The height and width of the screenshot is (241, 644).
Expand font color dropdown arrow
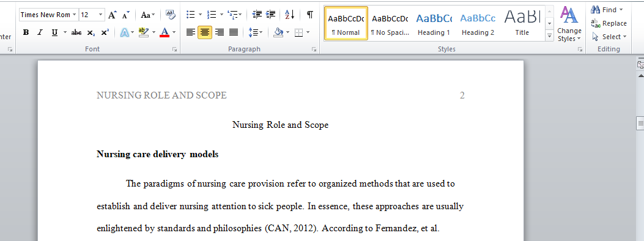coord(174,32)
